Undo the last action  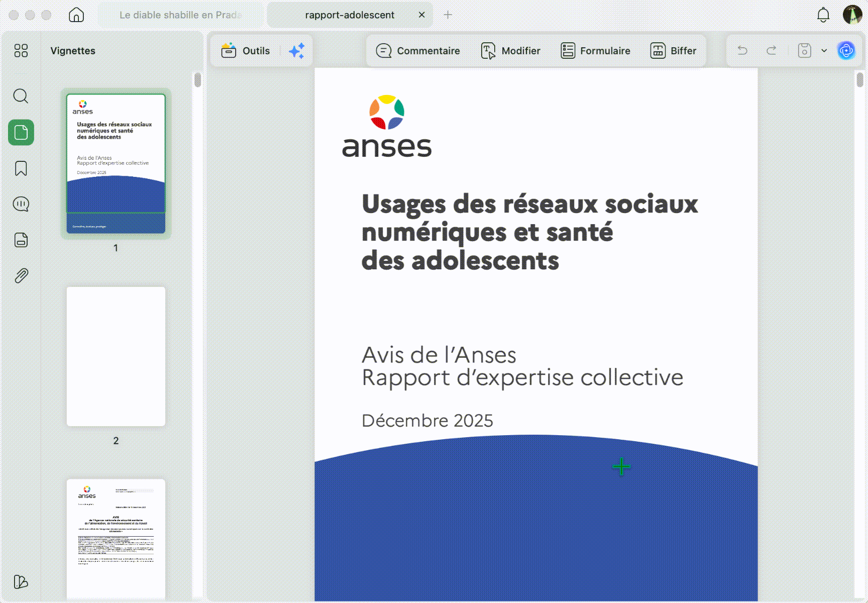(x=742, y=50)
